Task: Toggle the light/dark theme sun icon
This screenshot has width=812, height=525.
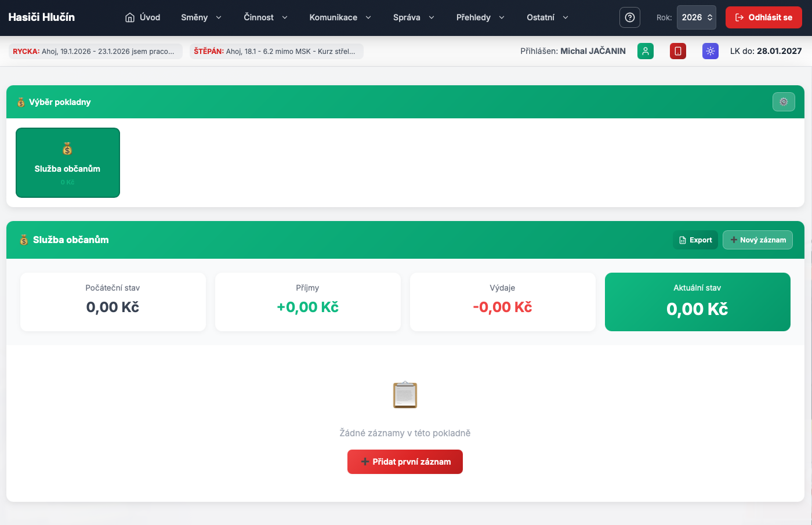Action: click(710, 51)
